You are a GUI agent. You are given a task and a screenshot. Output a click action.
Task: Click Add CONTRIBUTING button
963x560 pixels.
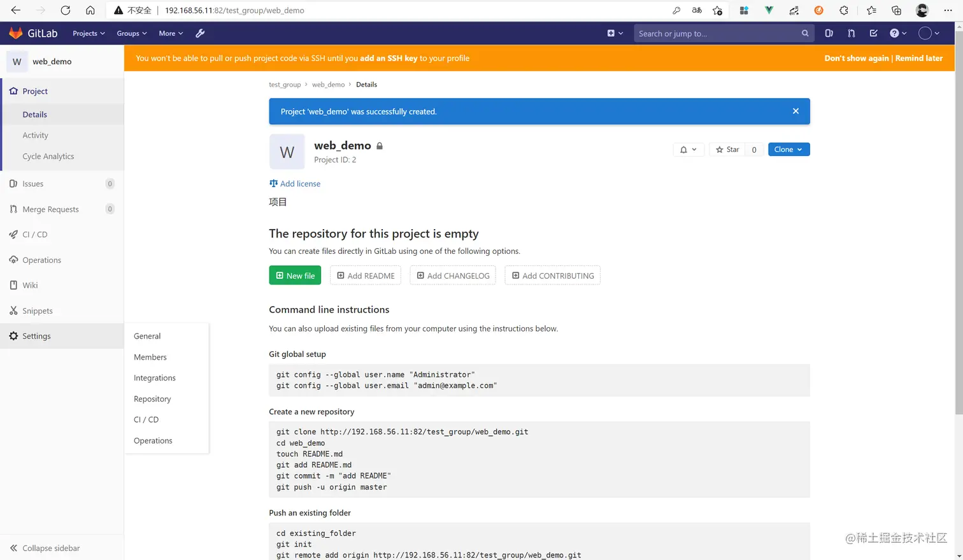click(x=553, y=276)
